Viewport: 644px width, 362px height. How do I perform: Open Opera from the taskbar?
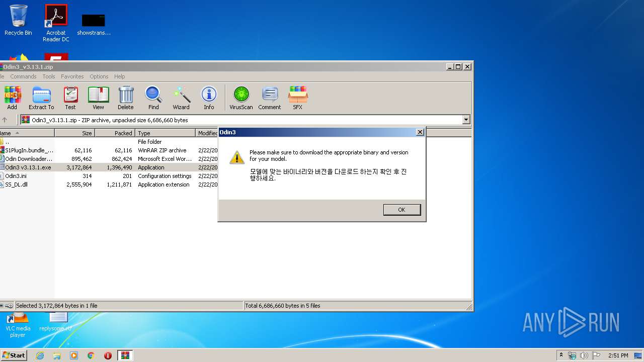click(108, 355)
